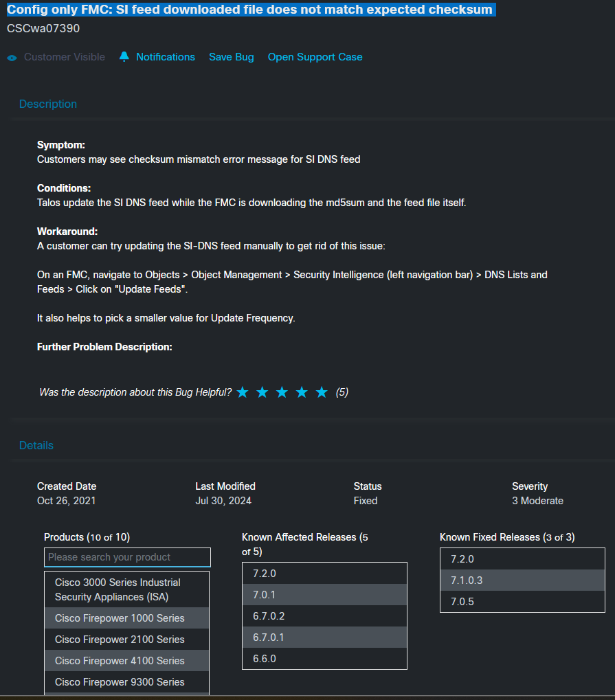615x700 pixels.
Task: Open a support case via Open Support Case
Action: (x=315, y=57)
